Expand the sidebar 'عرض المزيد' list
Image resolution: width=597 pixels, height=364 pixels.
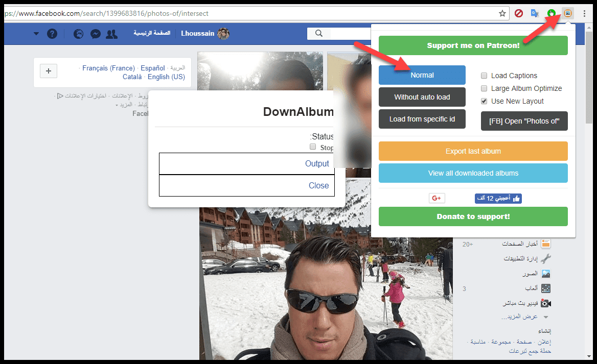tap(519, 317)
